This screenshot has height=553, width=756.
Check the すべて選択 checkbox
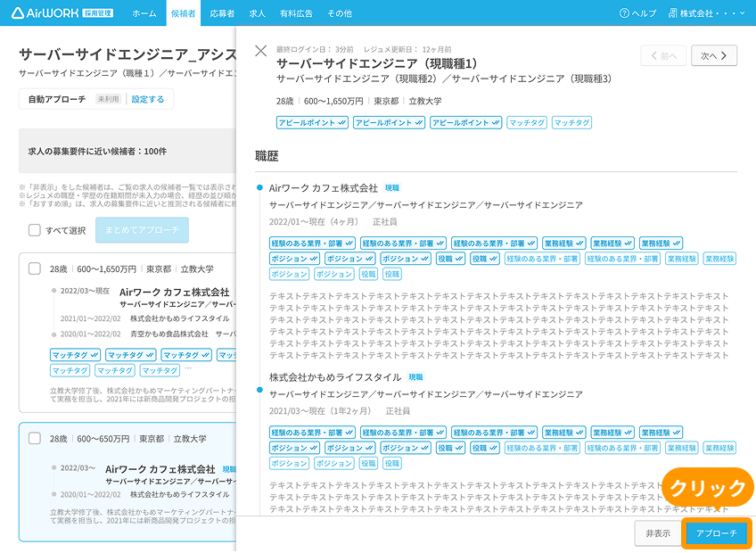[x=35, y=230]
